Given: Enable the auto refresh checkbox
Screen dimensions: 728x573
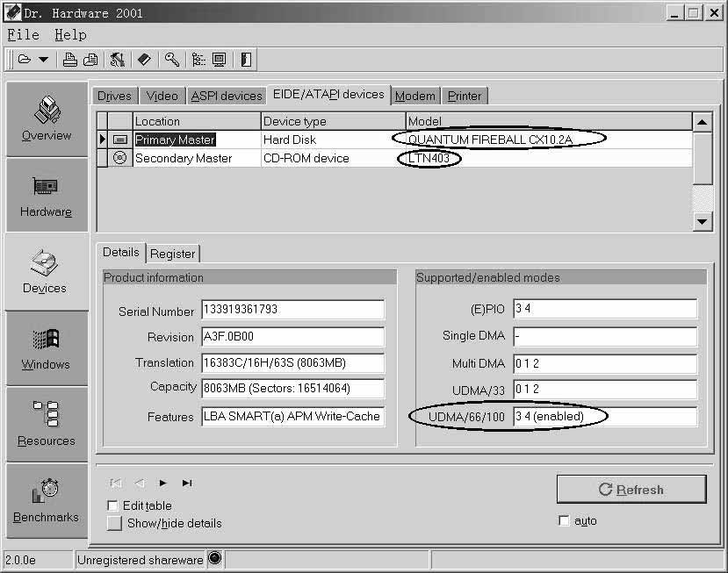Looking at the screenshot, I should (564, 520).
